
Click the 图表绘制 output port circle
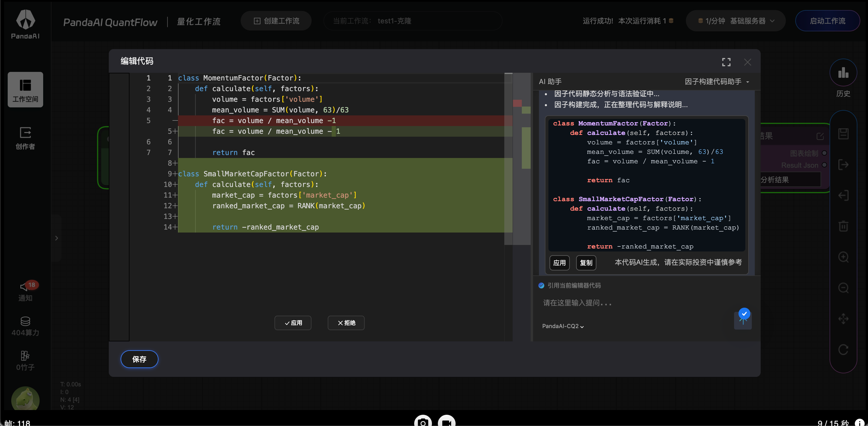click(x=824, y=153)
